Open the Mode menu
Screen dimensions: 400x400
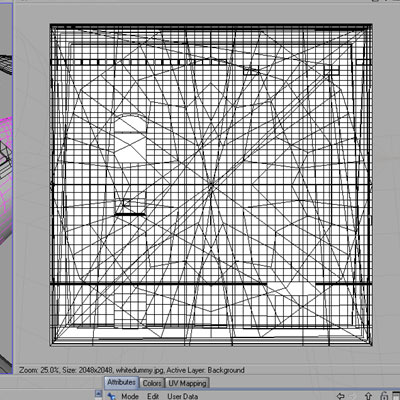click(x=130, y=396)
